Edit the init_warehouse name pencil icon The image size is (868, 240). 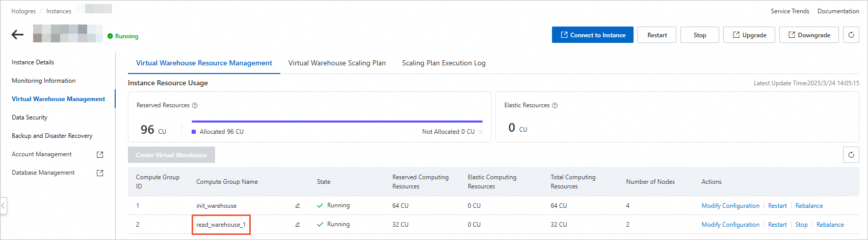click(x=298, y=206)
